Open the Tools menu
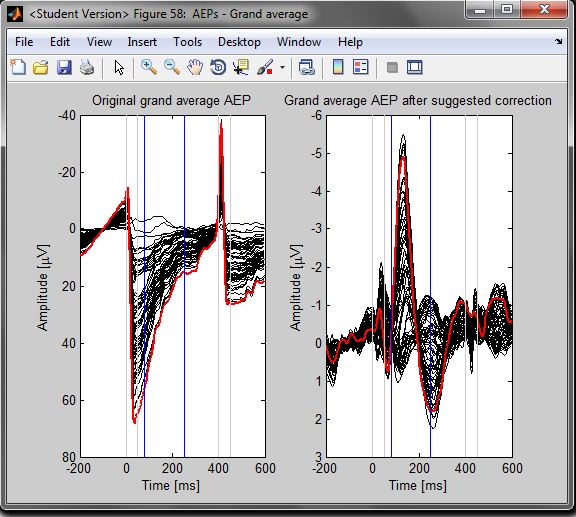This screenshot has width=576, height=517. [x=187, y=42]
